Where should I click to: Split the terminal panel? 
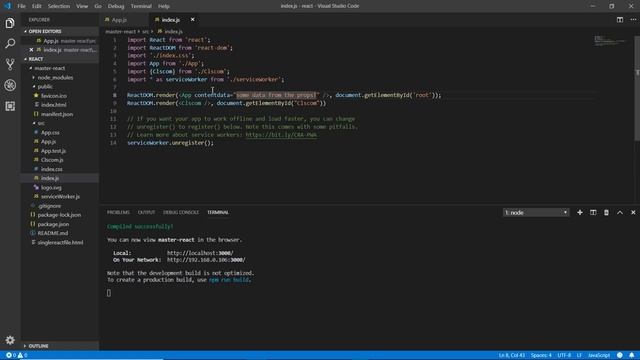593,213
